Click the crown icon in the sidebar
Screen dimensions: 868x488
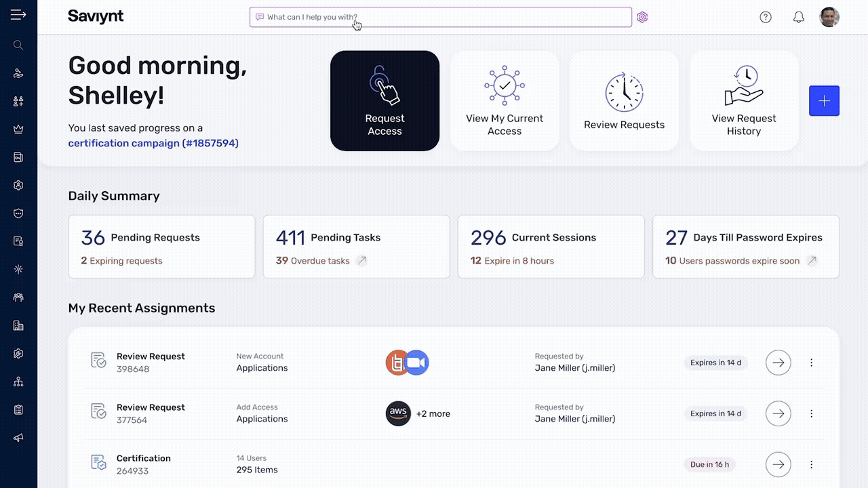point(18,128)
